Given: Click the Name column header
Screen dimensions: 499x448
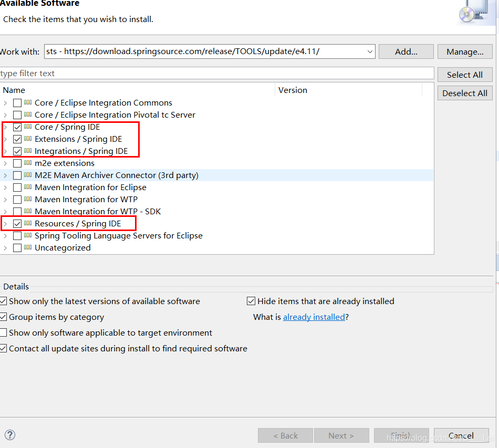Looking at the screenshot, I should click(x=138, y=90).
